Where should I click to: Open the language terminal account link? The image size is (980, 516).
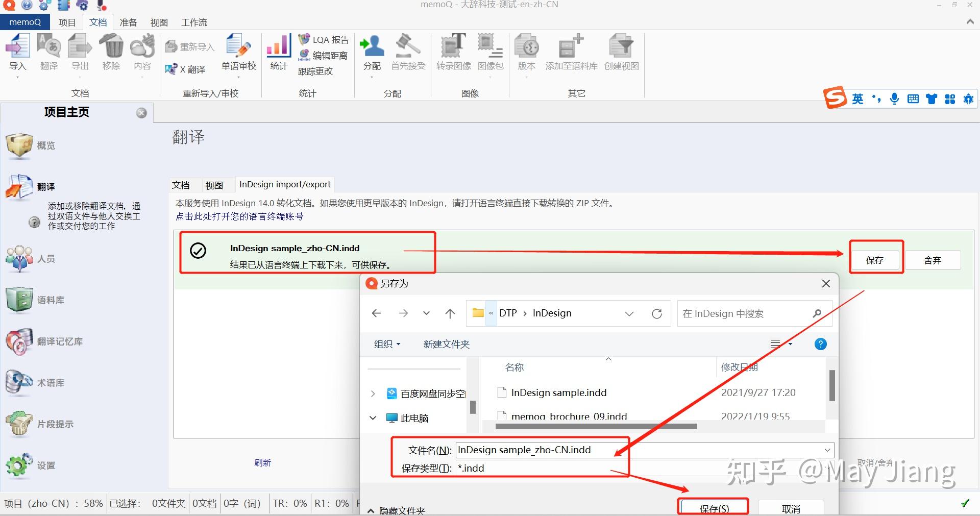[x=239, y=216]
